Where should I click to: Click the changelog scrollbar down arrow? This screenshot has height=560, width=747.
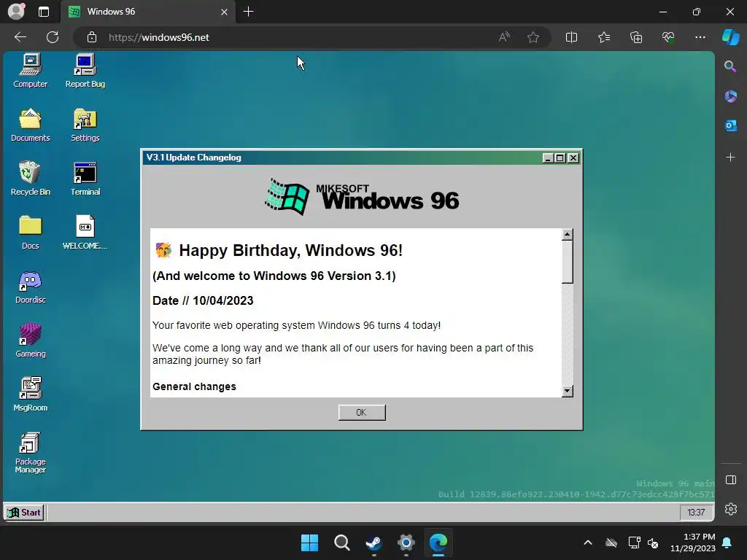pyautogui.click(x=567, y=391)
